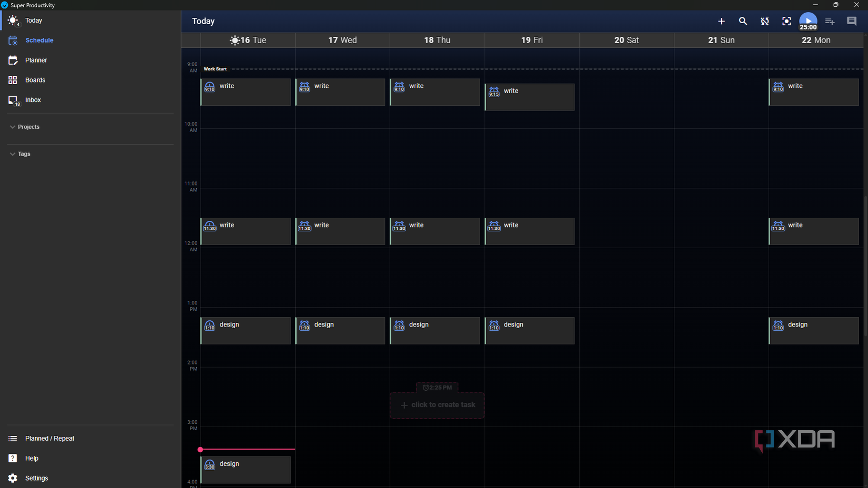Click alarm icon on Thursday 11:30 write
This screenshot has height=488, width=868.
tap(399, 226)
